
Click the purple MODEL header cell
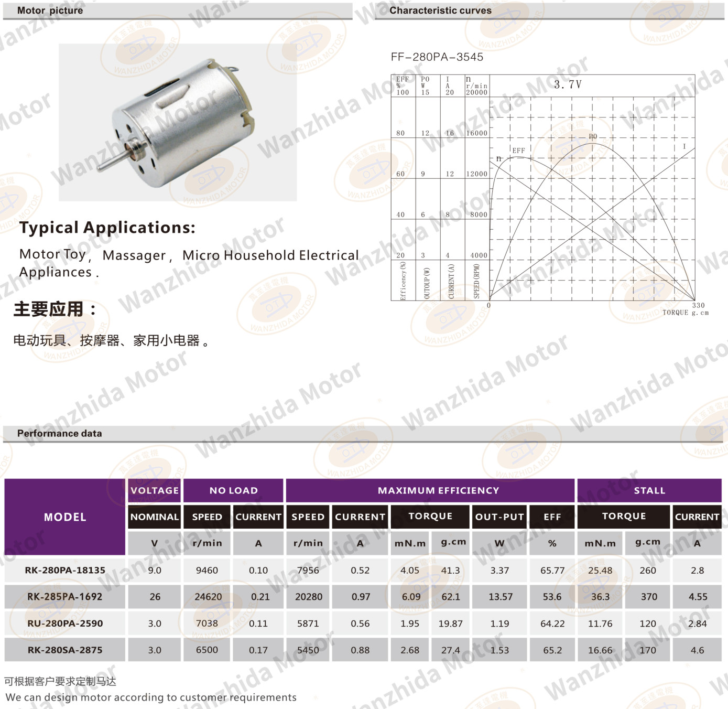pyautogui.click(x=65, y=517)
